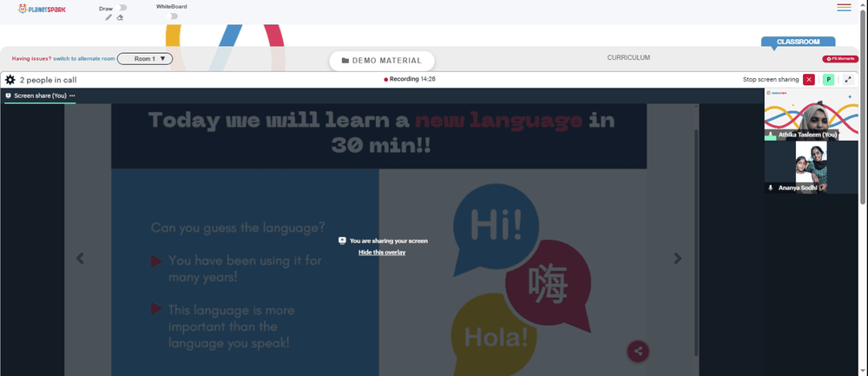The image size is (868, 376).
Task: Click the PS Moments button
Action: pyautogui.click(x=840, y=59)
